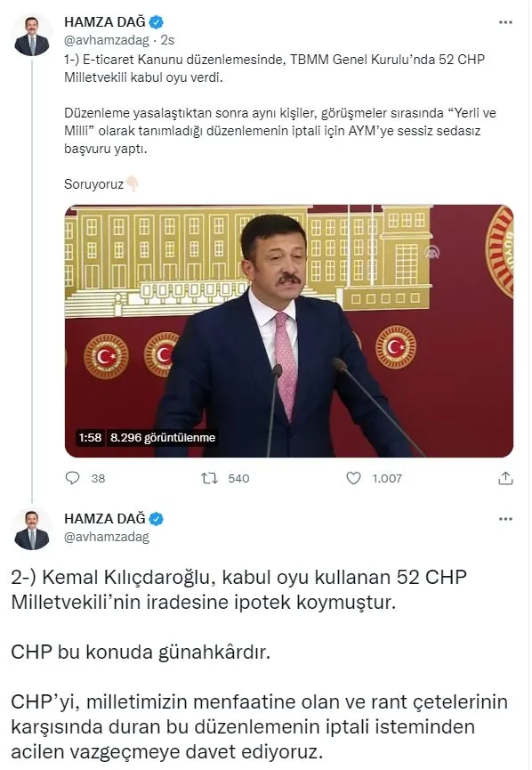This screenshot has width=532, height=770.
Task: Open the reply icon on the first tweet
Action: 71,479
